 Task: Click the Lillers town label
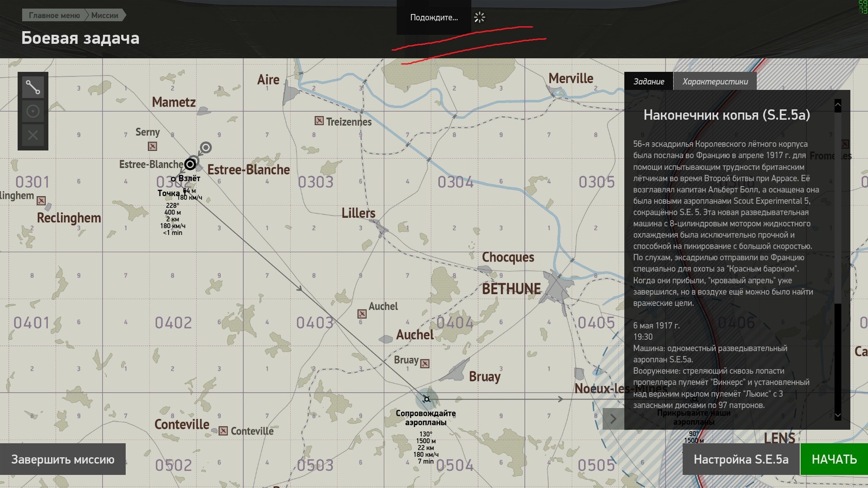pos(359,213)
